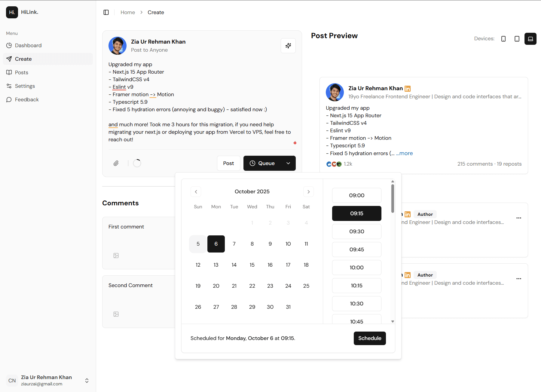The height and width of the screenshot is (392, 541).
Task: Click the AI sparkle enhance icon
Action: coord(288,46)
